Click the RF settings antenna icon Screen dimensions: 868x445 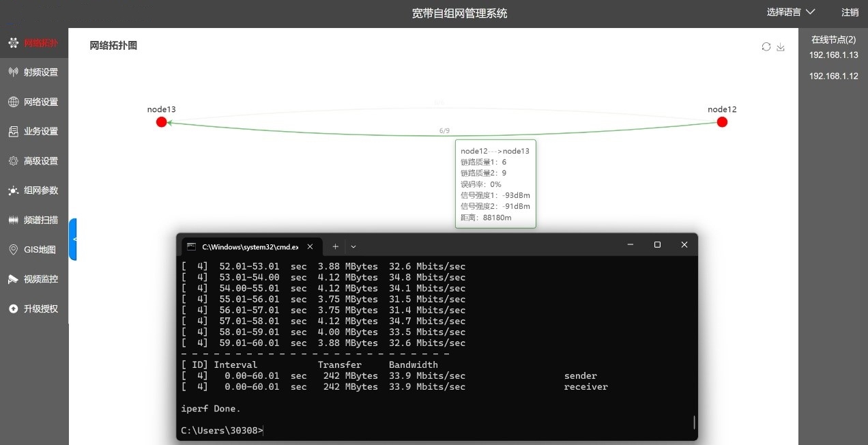click(13, 72)
